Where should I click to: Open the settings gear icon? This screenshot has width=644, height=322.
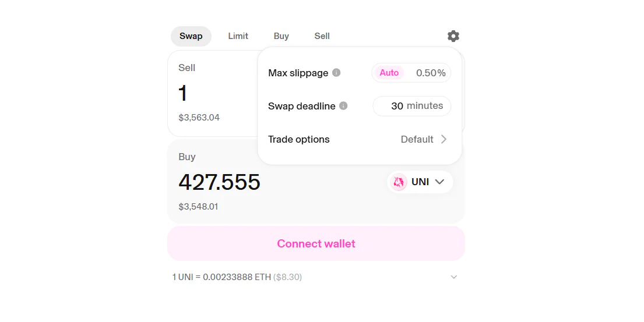click(453, 36)
